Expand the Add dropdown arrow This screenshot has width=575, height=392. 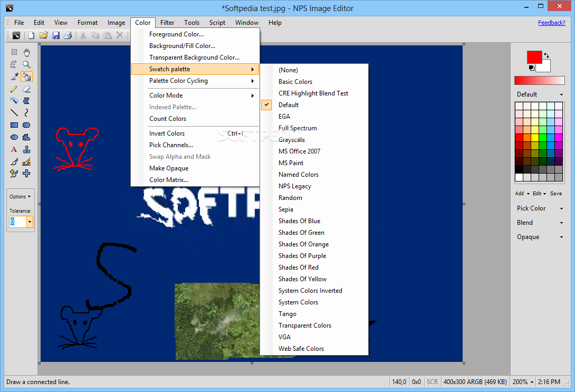(528, 194)
